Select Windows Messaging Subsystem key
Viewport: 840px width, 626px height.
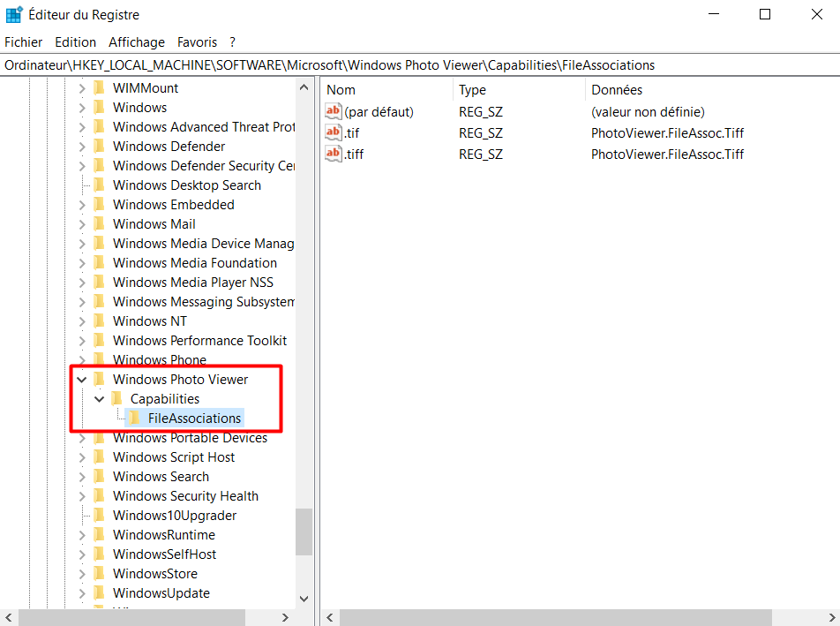(x=204, y=302)
